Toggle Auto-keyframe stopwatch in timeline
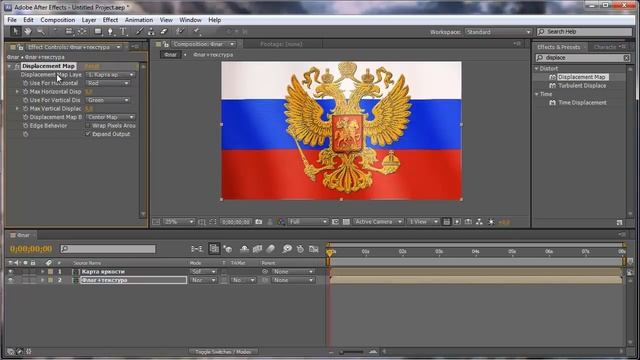This screenshot has width=640, height=360. pyautogui.click(x=300, y=249)
